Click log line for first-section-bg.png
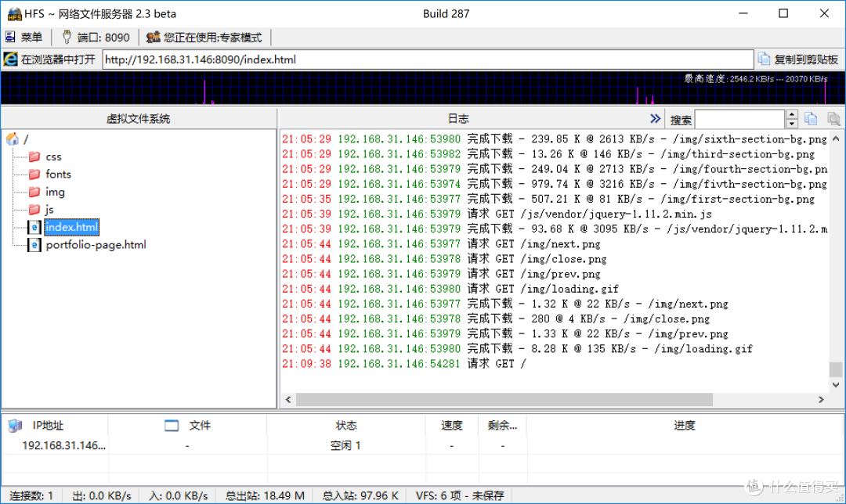The height and width of the screenshot is (504, 846). click(x=548, y=199)
